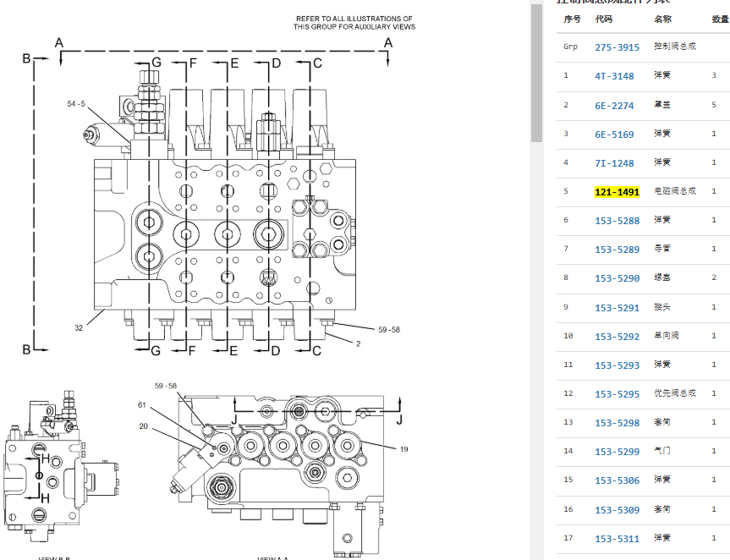Image resolution: width=730 pixels, height=560 pixels.
Task: Click the 序号 column header
Action: click(572, 19)
